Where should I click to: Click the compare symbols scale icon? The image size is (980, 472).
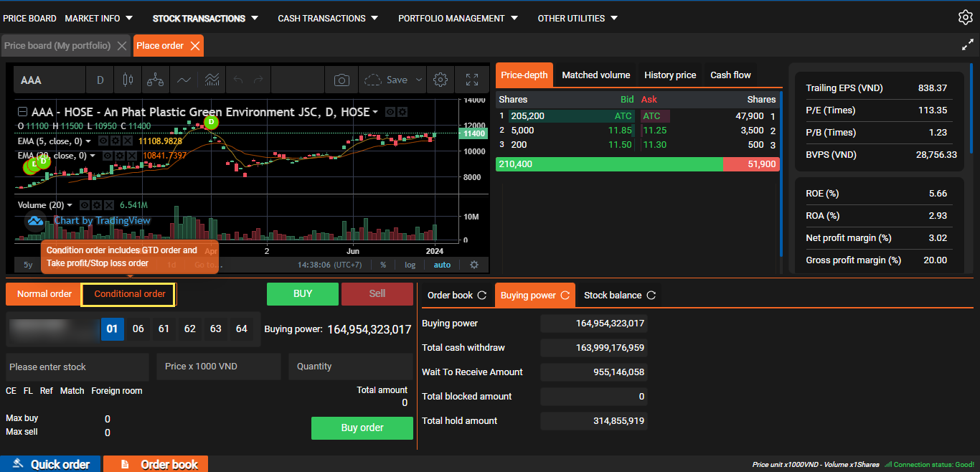155,80
